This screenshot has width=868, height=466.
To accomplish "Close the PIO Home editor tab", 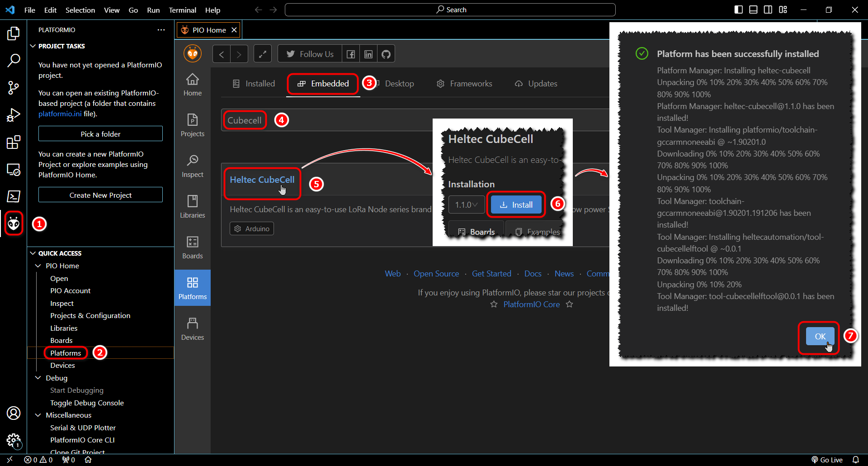I will point(234,30).
